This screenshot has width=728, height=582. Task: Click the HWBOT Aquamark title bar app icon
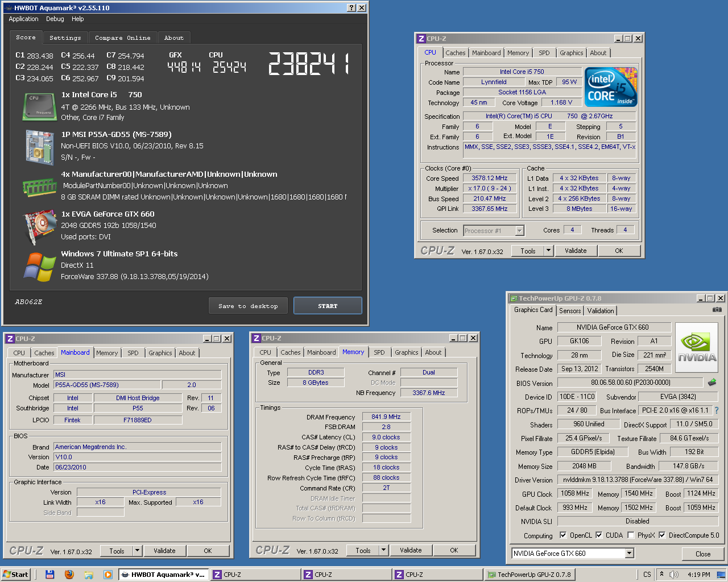pyautogui.click(x=8, y=8)
